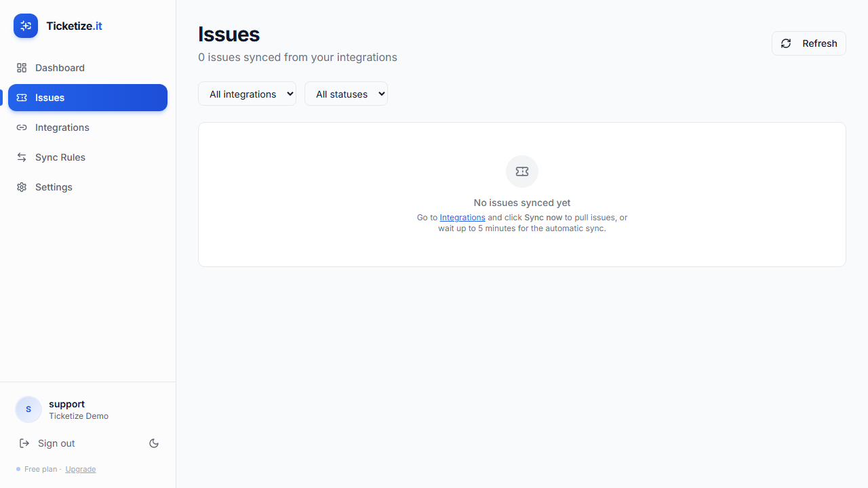Click the Refresh button

(808, 43)
